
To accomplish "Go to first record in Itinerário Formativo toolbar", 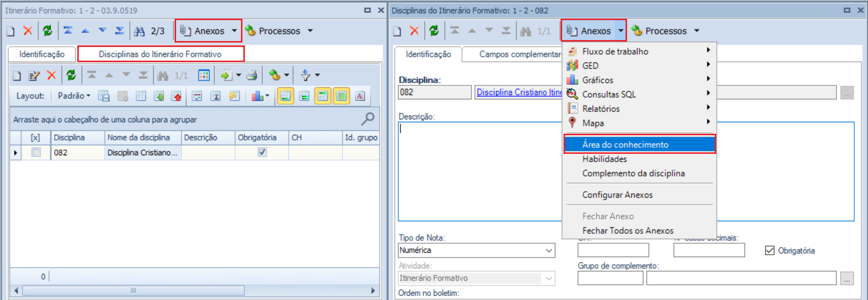I will (68, 31).
